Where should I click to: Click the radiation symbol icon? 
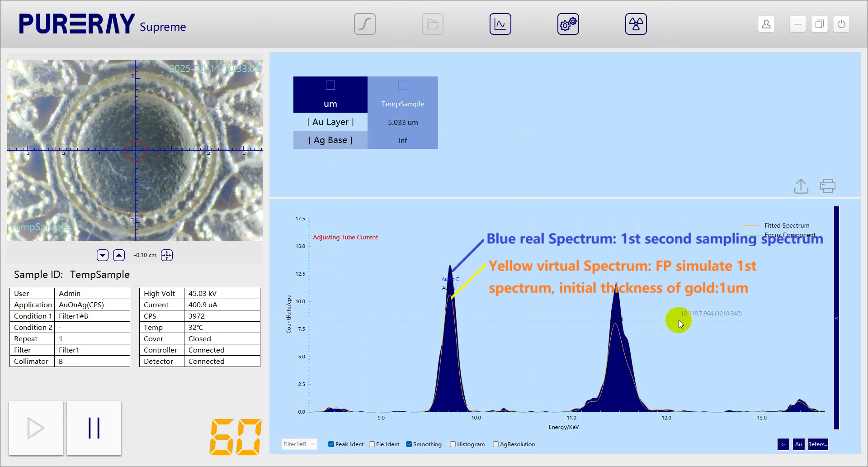tap(636, 24)
